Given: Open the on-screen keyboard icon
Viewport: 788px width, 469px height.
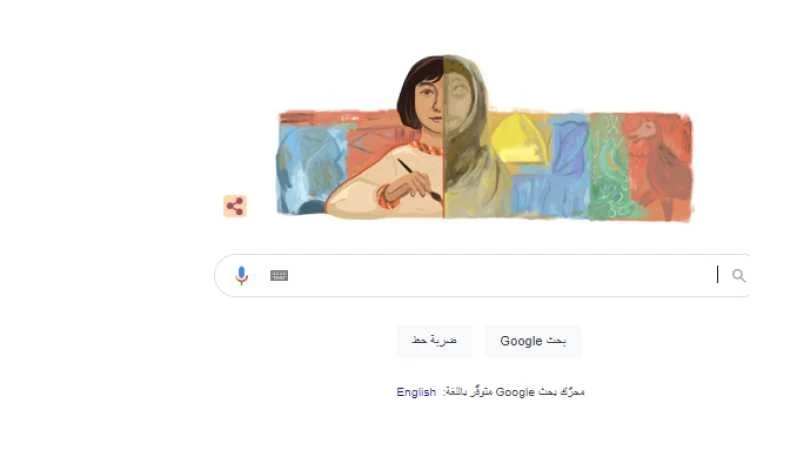Looking at the screenshot, I should pos(279,275).
